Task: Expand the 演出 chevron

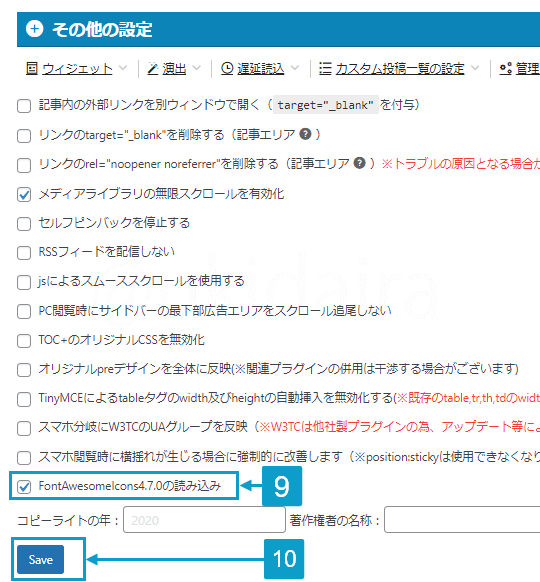Action: [196, 68]
